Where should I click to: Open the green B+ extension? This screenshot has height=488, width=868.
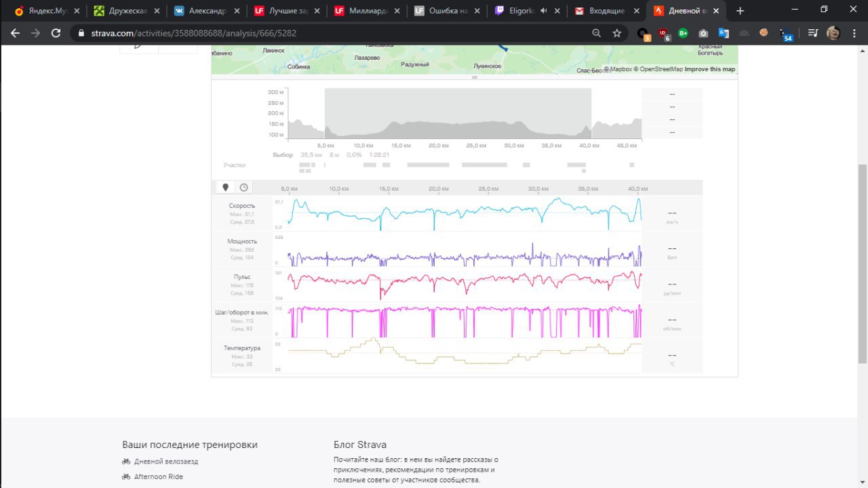684,33
